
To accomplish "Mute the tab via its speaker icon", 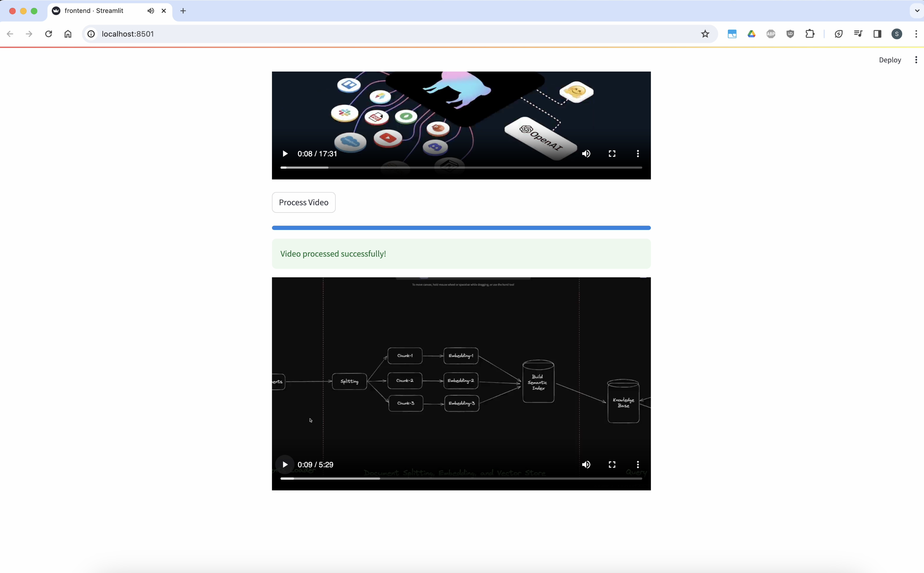I will point(151,11).
